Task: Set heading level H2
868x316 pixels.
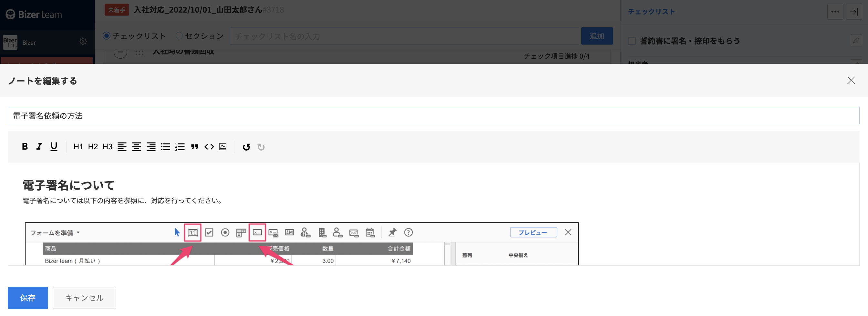Action: (x=93, y=147)
